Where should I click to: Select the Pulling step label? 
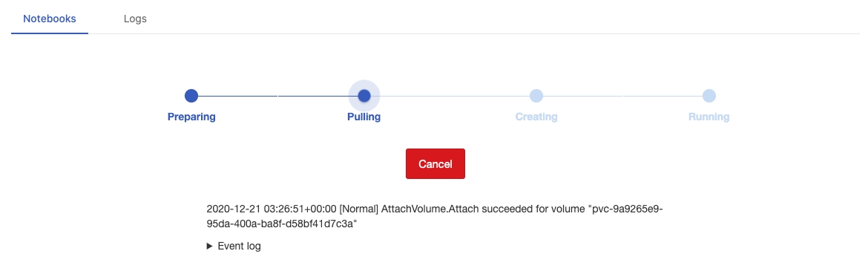[364, 117]
